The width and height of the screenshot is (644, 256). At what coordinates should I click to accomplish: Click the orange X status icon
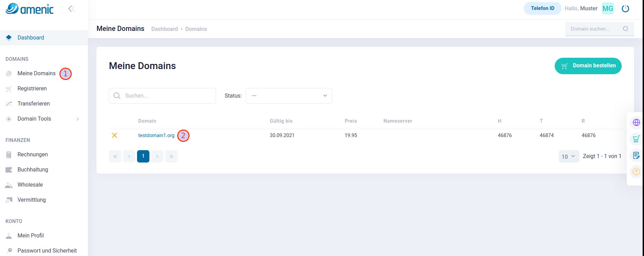tap(115, 135)
